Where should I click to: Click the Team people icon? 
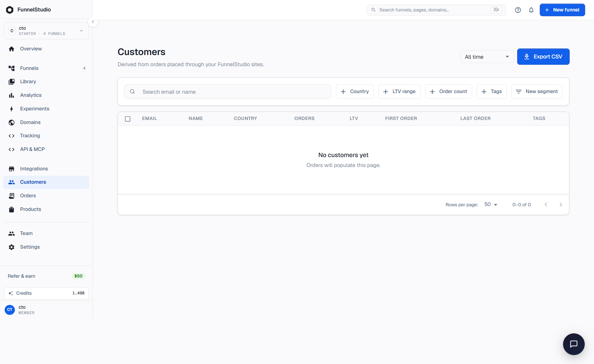[11, 233]
